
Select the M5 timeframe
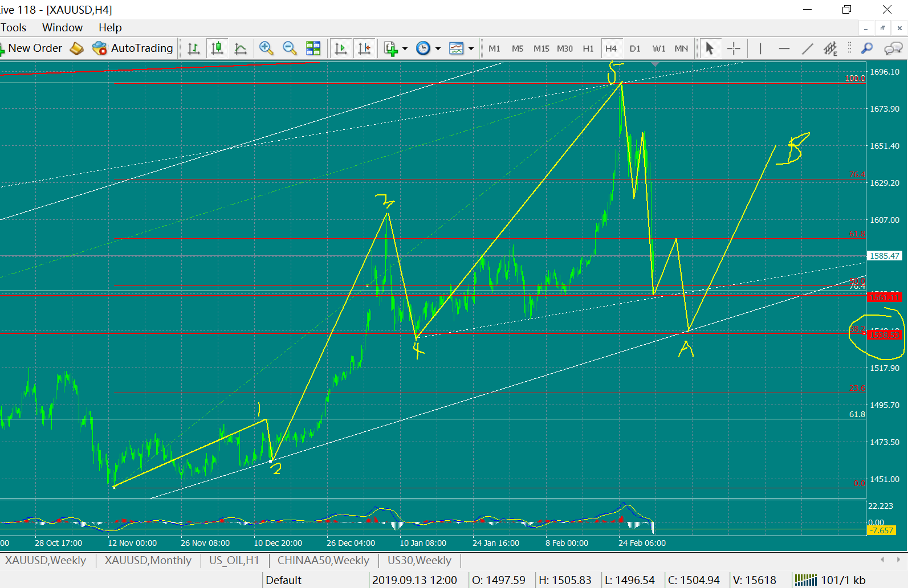pos(518,48)
